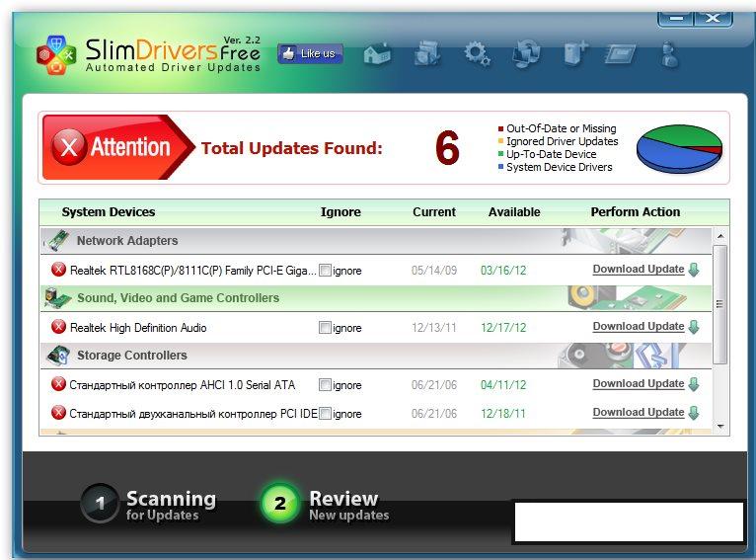Screen dimensions: 756x560
Task: Click red X beside Realtek High Definition Audio
Action: pyautogui.click(x=59, y=327)
